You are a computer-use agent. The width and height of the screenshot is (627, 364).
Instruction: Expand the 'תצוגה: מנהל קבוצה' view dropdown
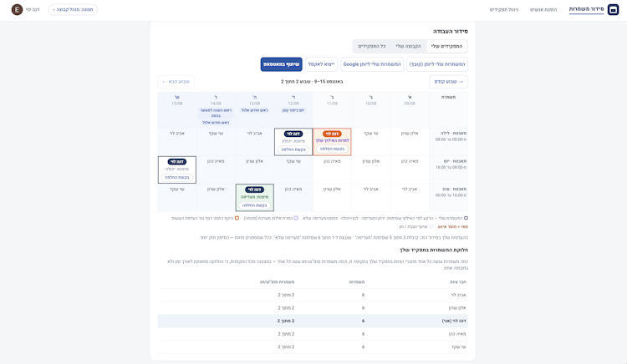point(73,9)
